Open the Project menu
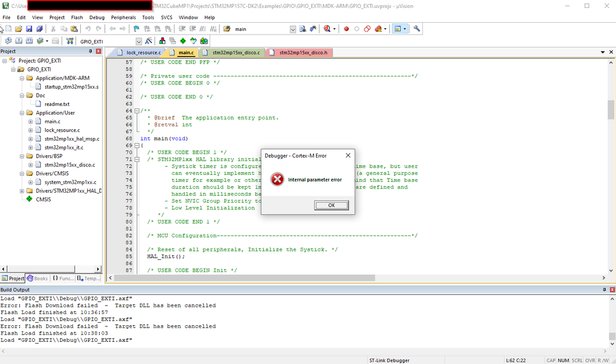616x364 pixels. click(x=57, y=17)
